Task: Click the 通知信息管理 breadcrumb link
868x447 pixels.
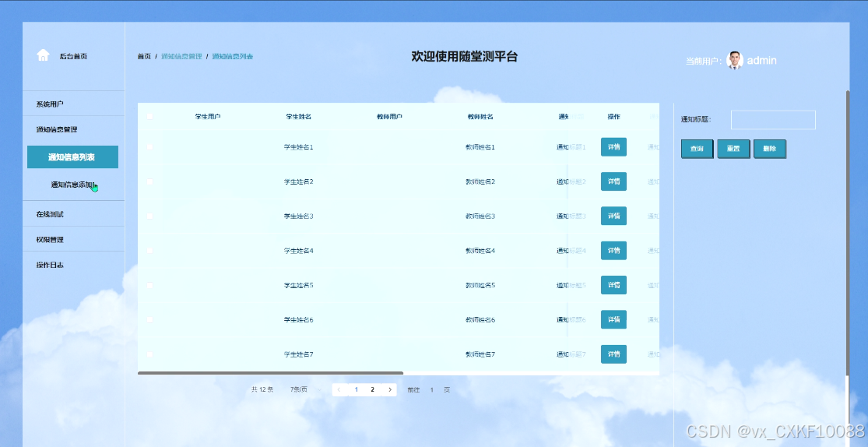Action: (181, 57)
